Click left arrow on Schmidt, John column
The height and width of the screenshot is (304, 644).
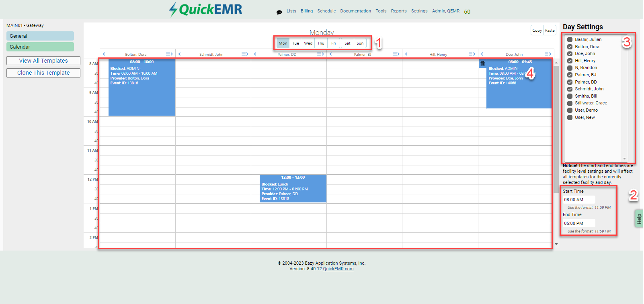(179, 54)
